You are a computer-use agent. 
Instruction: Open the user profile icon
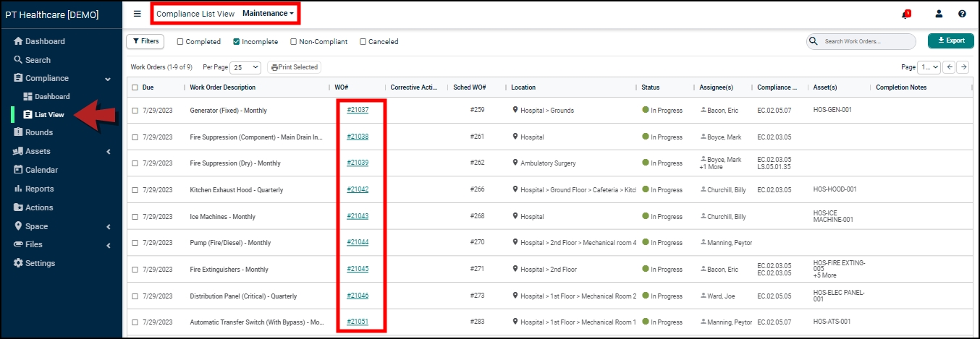click(x=939, y=14)
